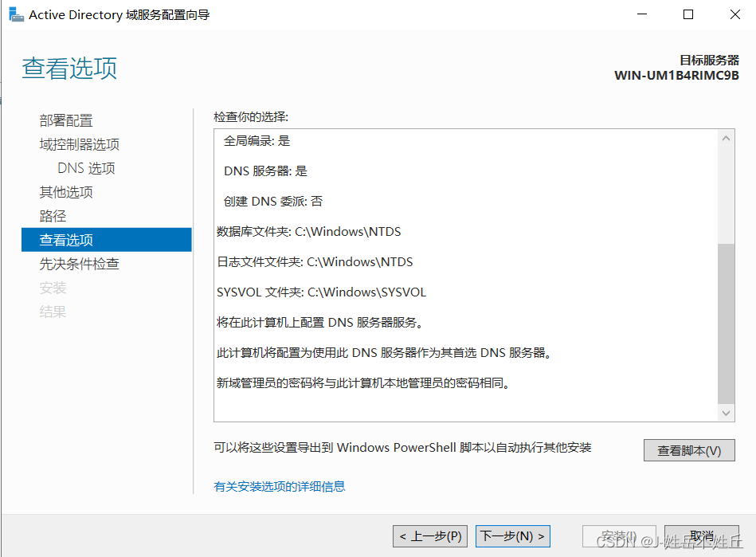Click the 日志文件文件夹 path line
756x557 pixels.
point(315,262)
